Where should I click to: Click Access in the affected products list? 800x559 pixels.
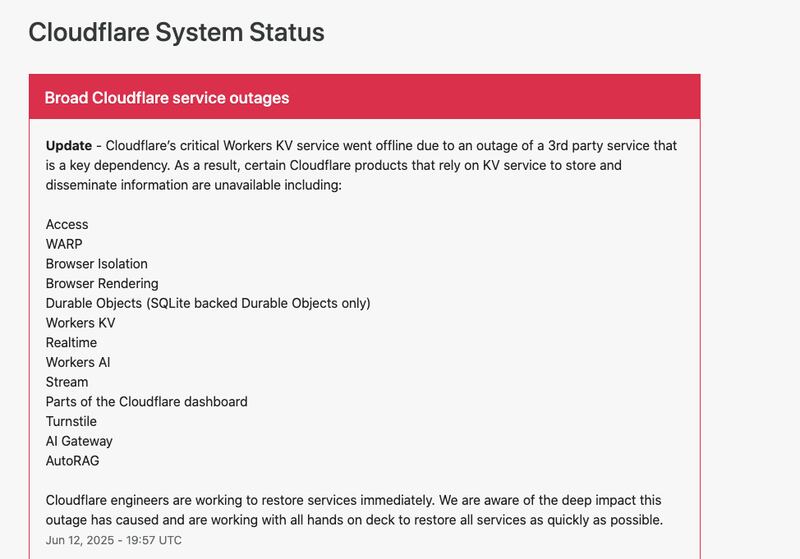[67, 224]
